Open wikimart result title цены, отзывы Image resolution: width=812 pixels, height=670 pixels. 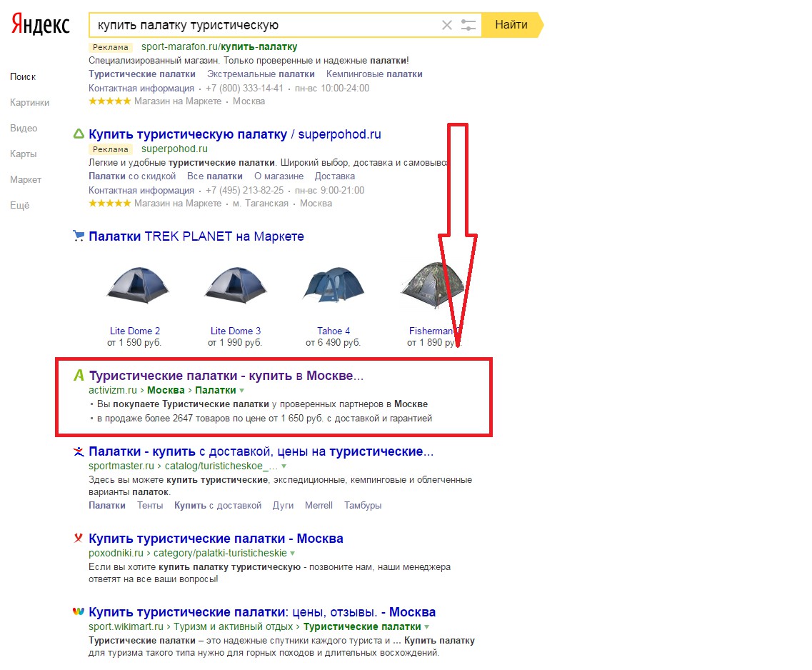[x=262, y=612]
